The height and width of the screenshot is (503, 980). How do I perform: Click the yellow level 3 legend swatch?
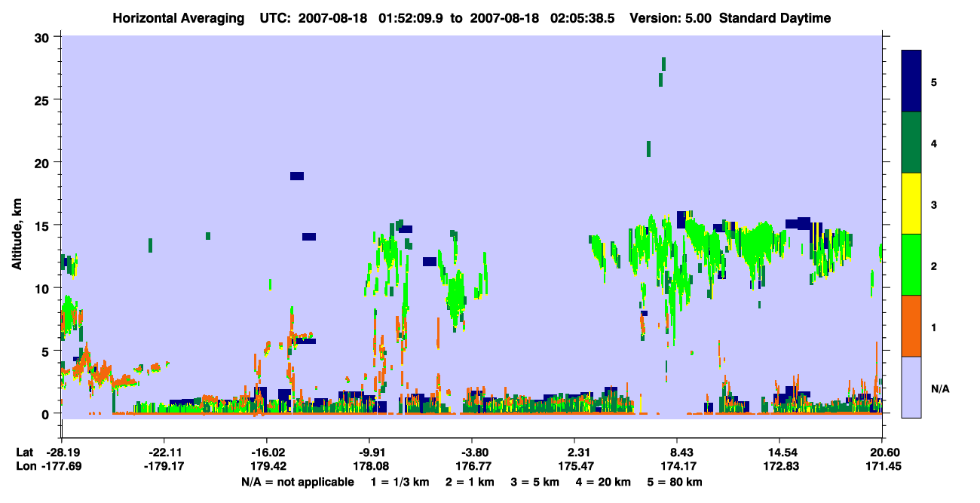pyautogui.click(x=911, y=203)
